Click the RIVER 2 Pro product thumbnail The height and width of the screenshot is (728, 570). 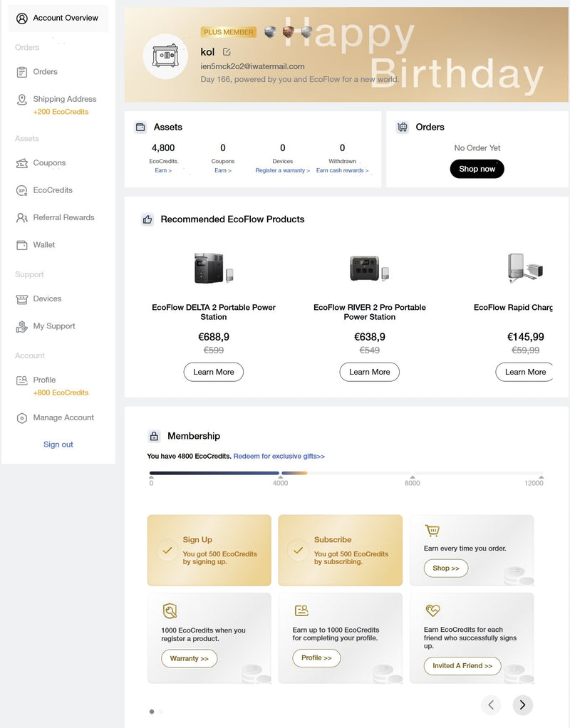coord(369,268)
